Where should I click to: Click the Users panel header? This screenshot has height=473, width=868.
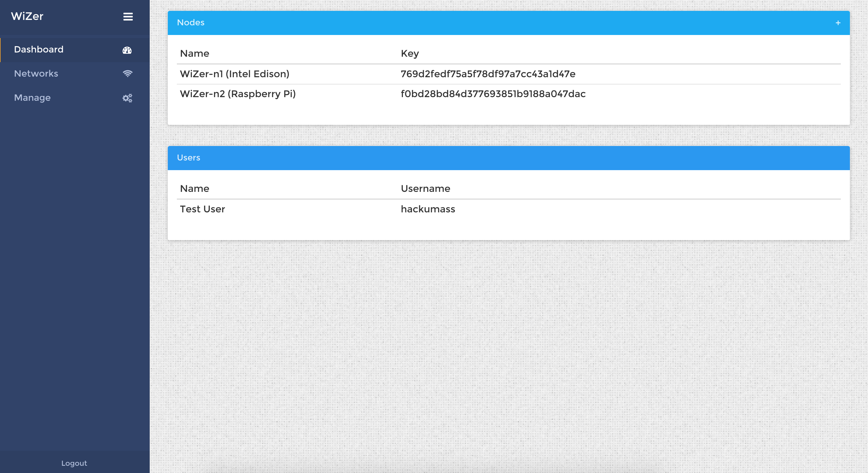[x=188, y=158]
